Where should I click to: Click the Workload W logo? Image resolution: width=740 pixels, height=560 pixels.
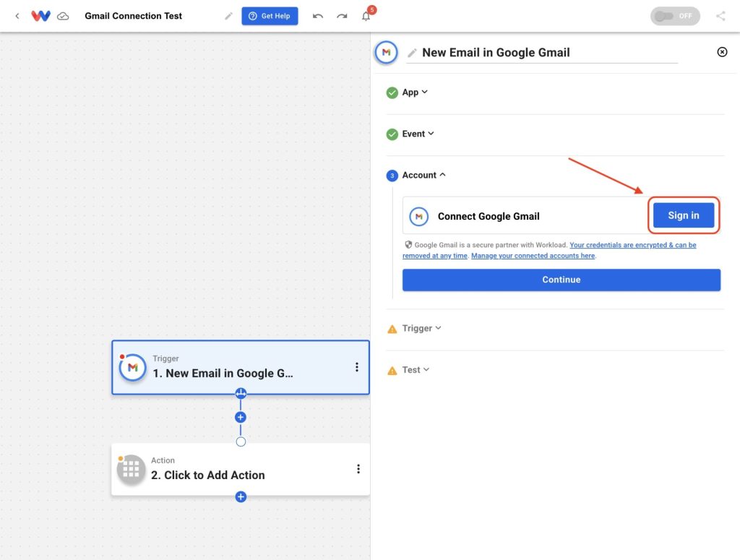coord(40,16)
